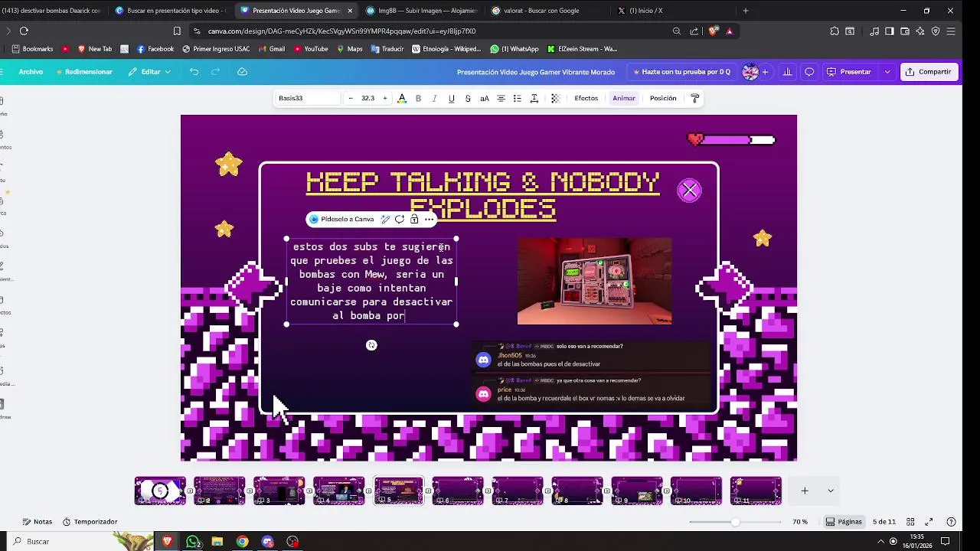The image size is (980, 551).
Task: Open the Basis33 font dropdown
Action: coord(308,98)
